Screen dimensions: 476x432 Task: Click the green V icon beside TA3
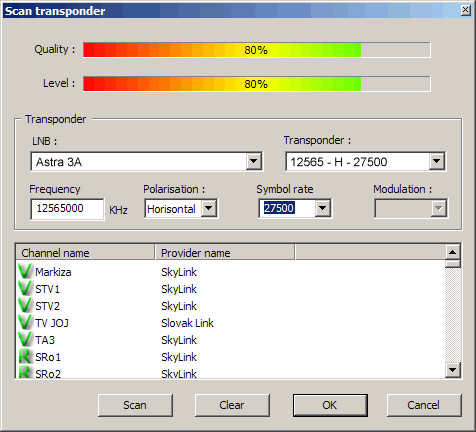click(25, 339)
